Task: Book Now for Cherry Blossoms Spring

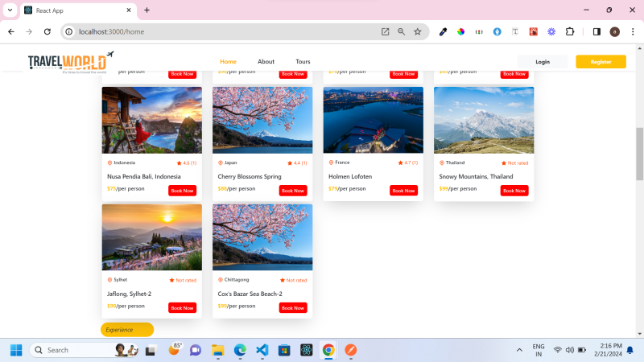Action: (293, 191)
